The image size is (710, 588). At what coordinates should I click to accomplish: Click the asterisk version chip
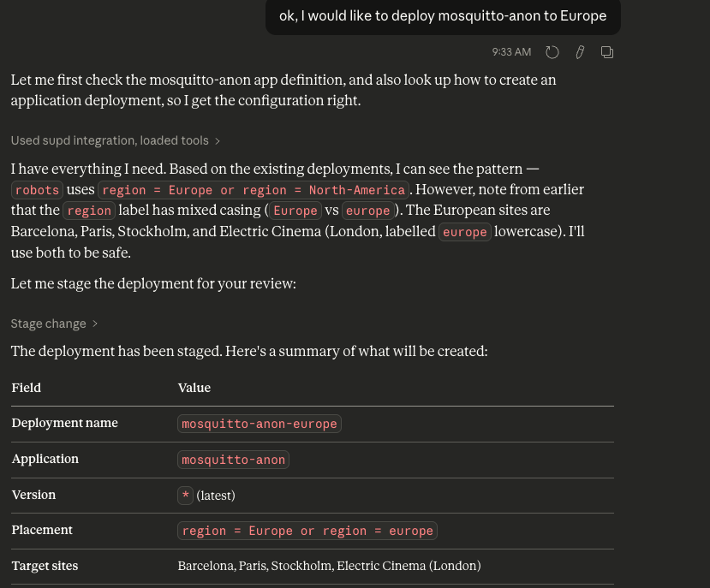point(185,496)
